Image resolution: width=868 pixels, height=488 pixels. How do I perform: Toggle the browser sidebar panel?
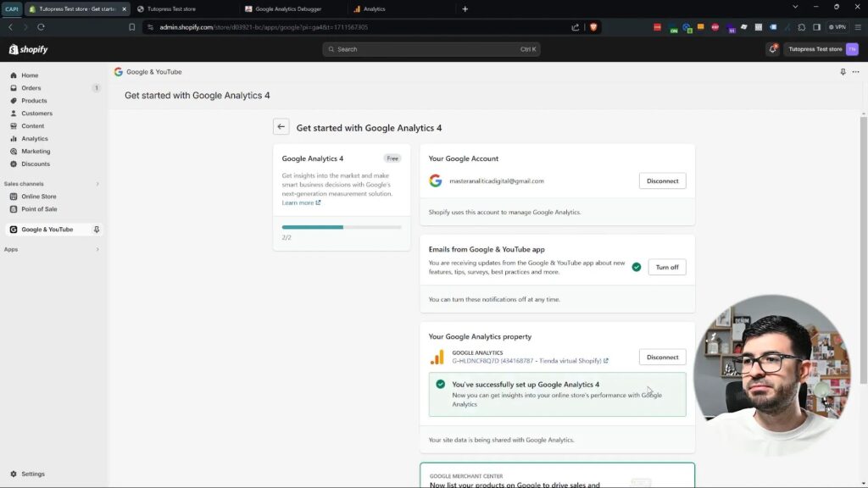point(816,27)
